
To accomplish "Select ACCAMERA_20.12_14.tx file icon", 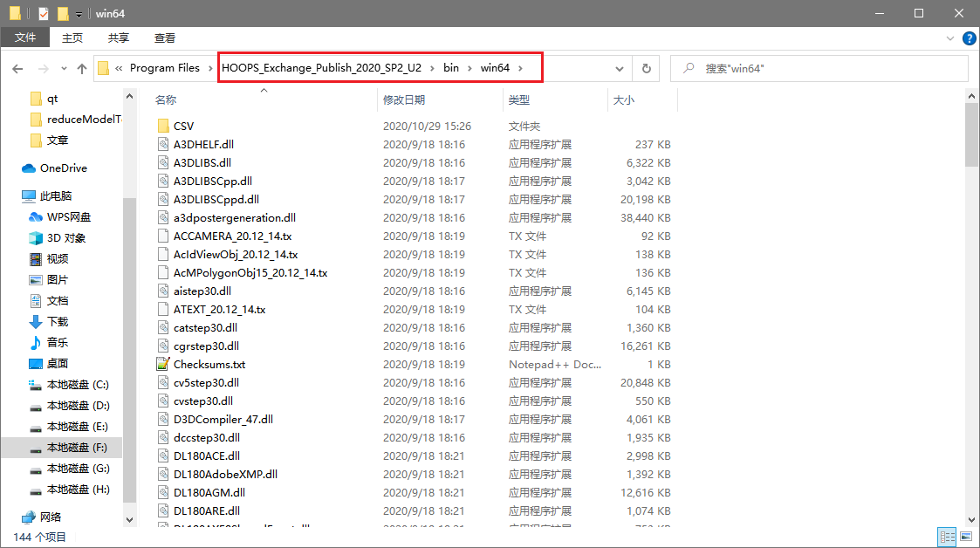I will 163,236.
